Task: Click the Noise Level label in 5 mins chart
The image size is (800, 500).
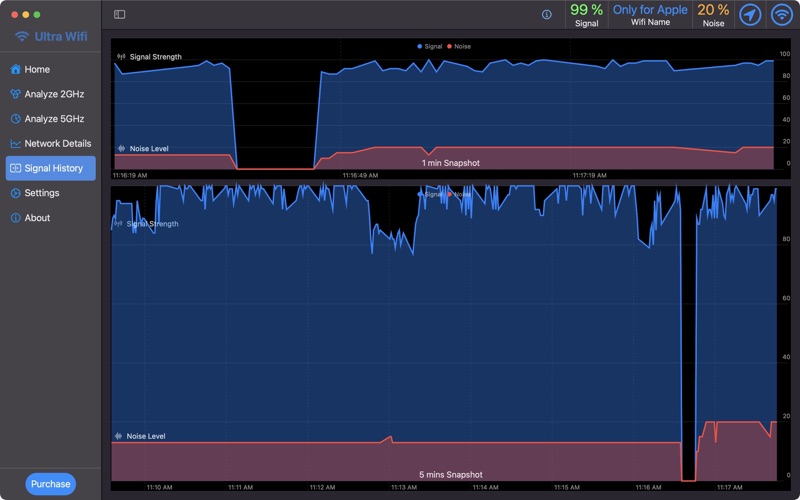Action: [146, 436]
